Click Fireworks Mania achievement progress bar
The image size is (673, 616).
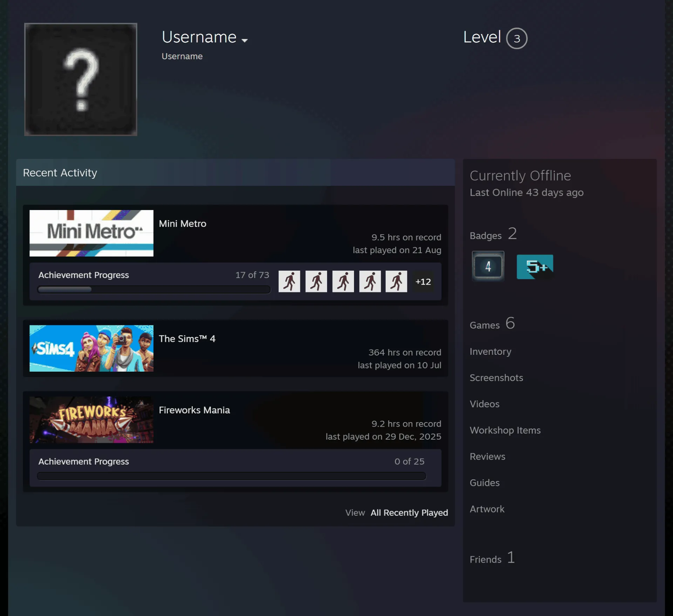click(232, 476)
